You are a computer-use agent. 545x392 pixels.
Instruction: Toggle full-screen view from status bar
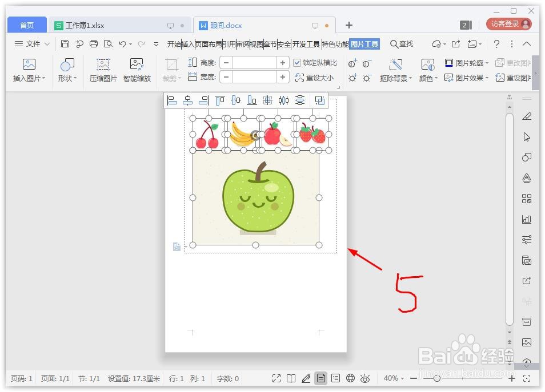[276, 378]
